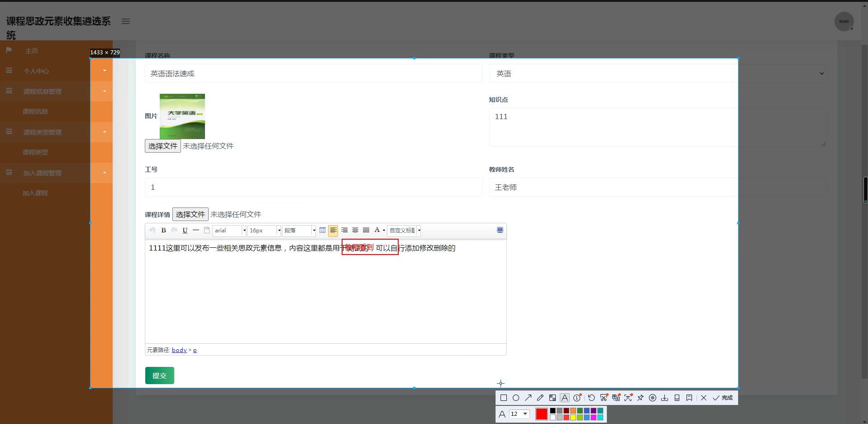868x424 pixels.
Task: Open the arial font family dropdown
Action: [229, 230]
